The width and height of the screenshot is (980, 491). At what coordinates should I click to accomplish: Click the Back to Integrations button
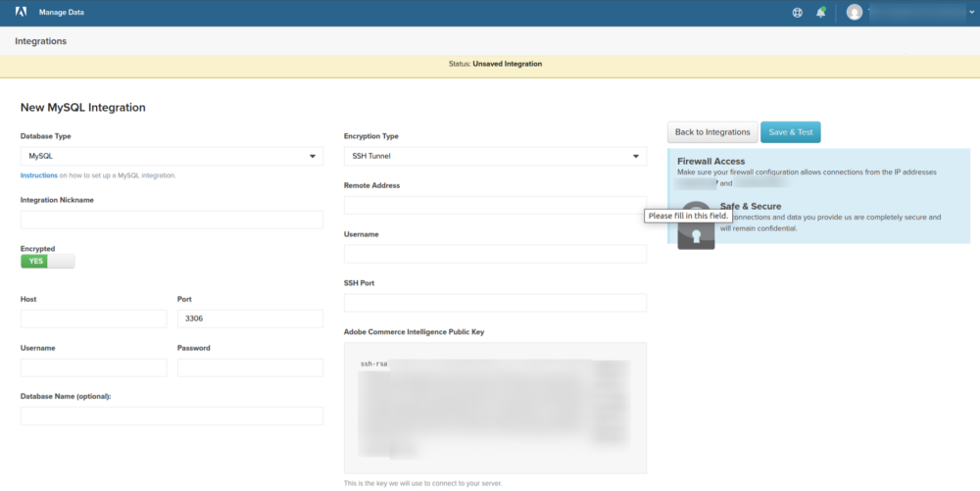pos(712,132)
